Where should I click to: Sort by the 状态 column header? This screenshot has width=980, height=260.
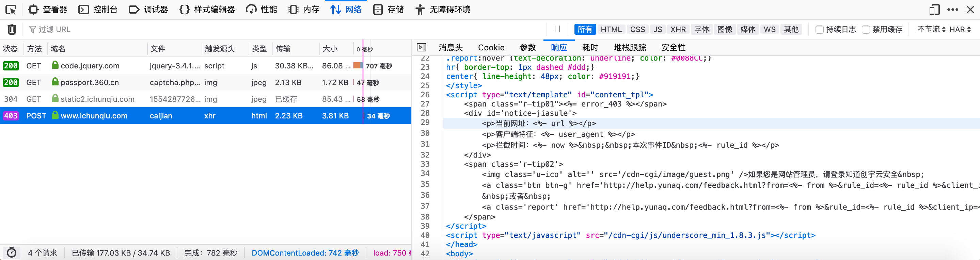[12, 49]
